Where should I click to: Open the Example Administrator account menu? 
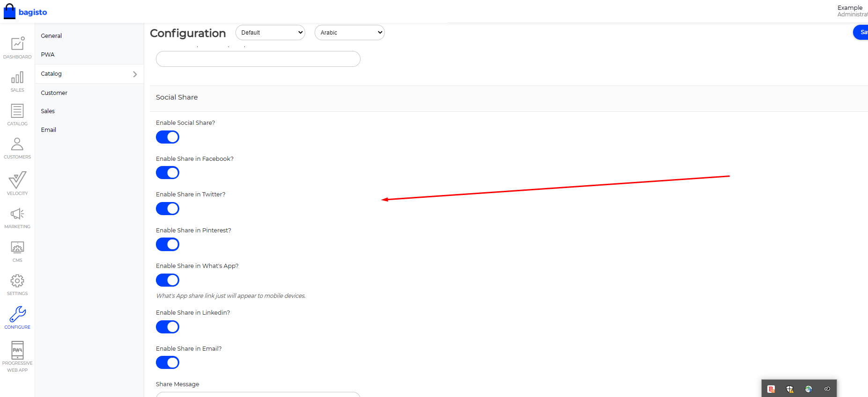click(853, 11)
